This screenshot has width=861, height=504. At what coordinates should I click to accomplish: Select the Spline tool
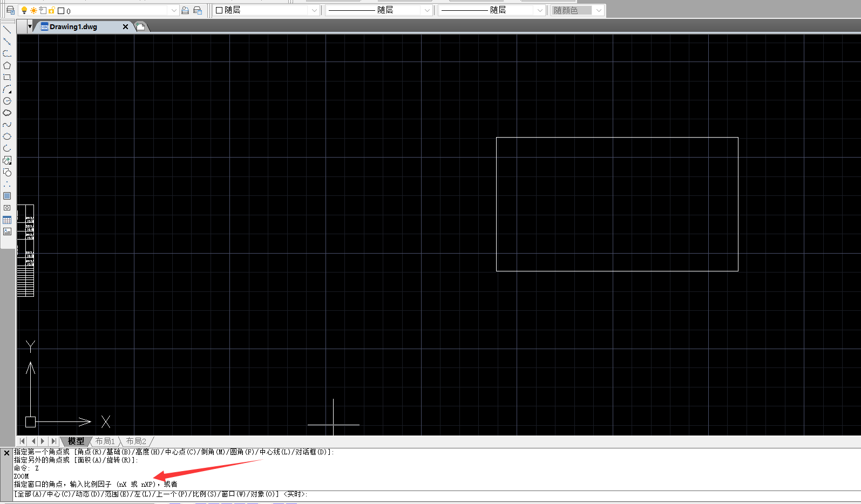click(7, 125)
